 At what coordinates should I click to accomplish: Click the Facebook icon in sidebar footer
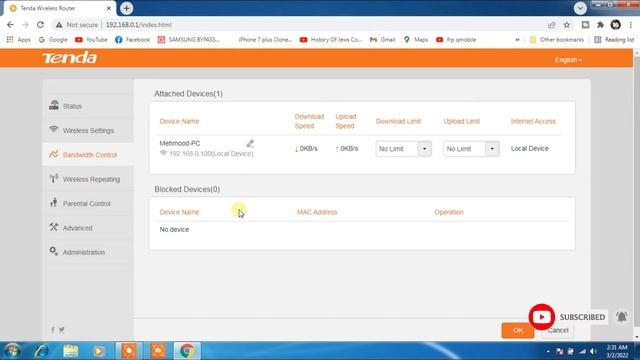(x=53, y=330)
